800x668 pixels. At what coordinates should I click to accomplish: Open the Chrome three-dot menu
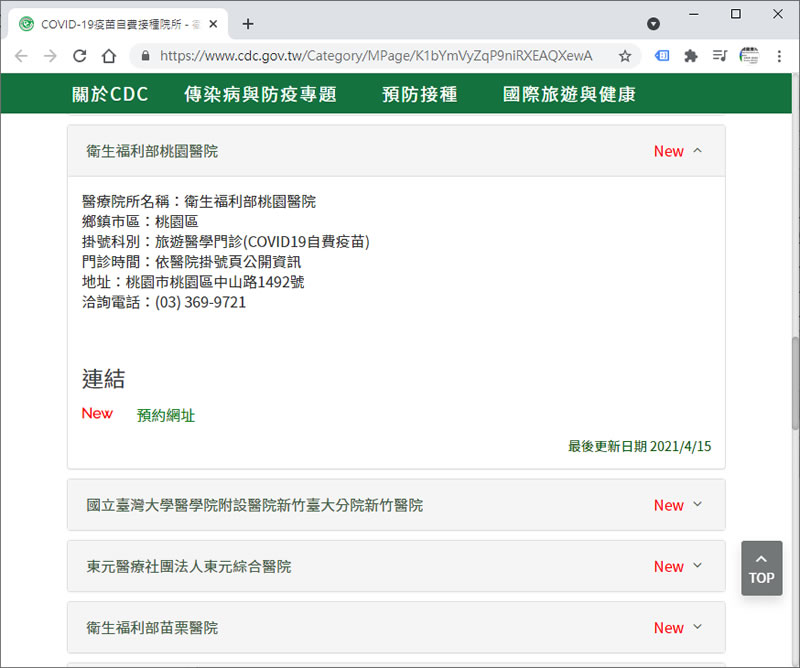click(779, 56)
